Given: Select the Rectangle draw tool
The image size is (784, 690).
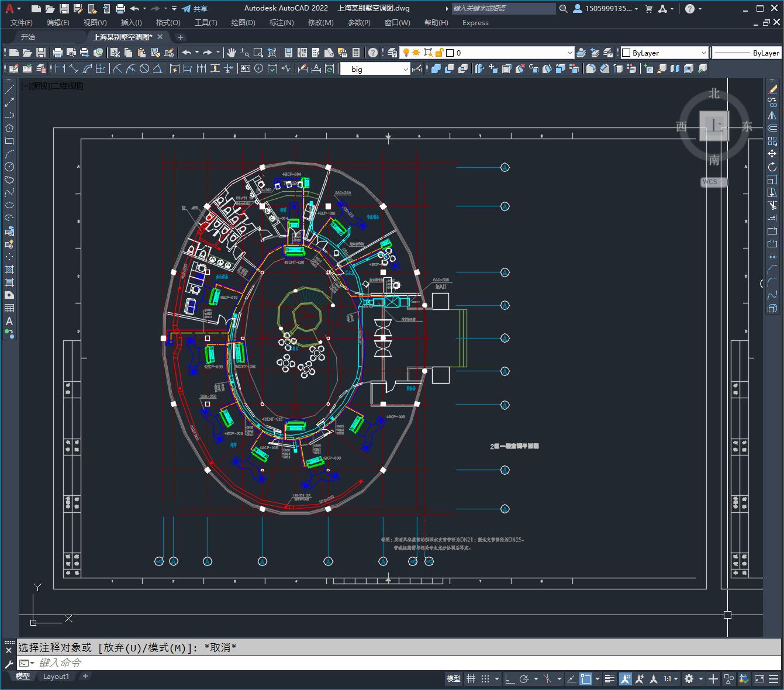Looking at the screenshot, I should (x=9, y=141).
